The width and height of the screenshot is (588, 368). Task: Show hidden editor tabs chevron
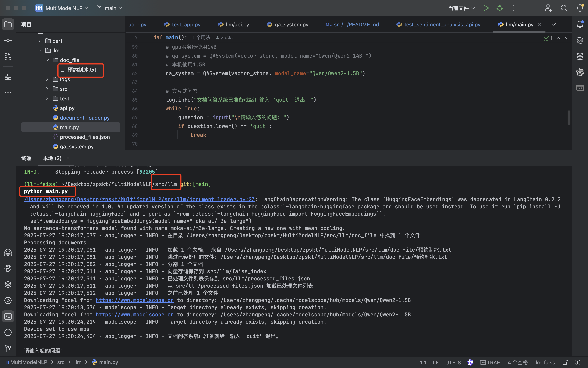coord(553,24)
